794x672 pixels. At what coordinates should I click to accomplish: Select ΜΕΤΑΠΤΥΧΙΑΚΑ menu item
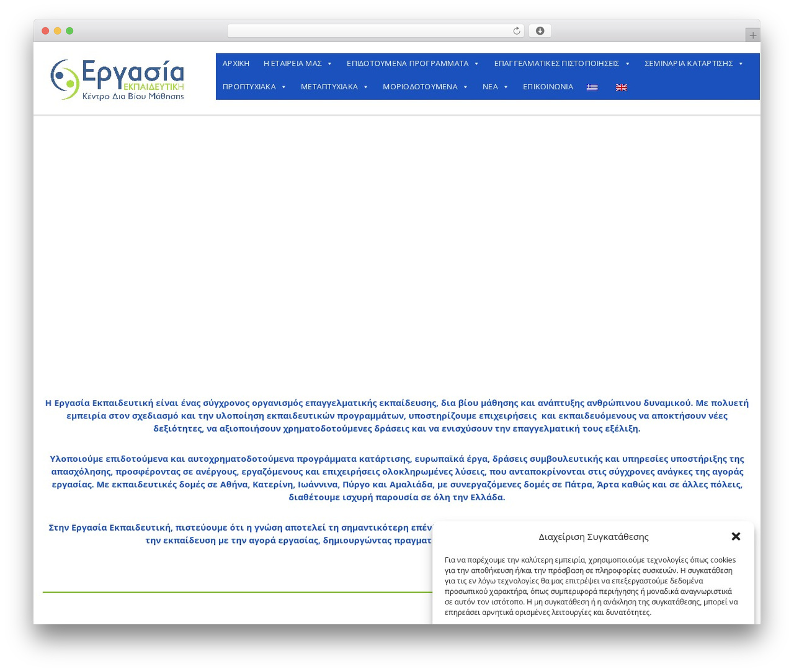pos(329,87)
